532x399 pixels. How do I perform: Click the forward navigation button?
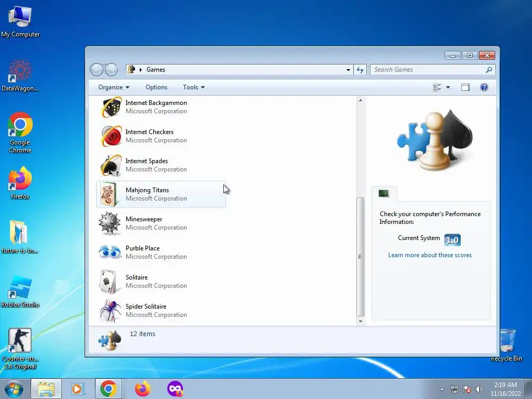pyautogui.click(x=111, y=70)
